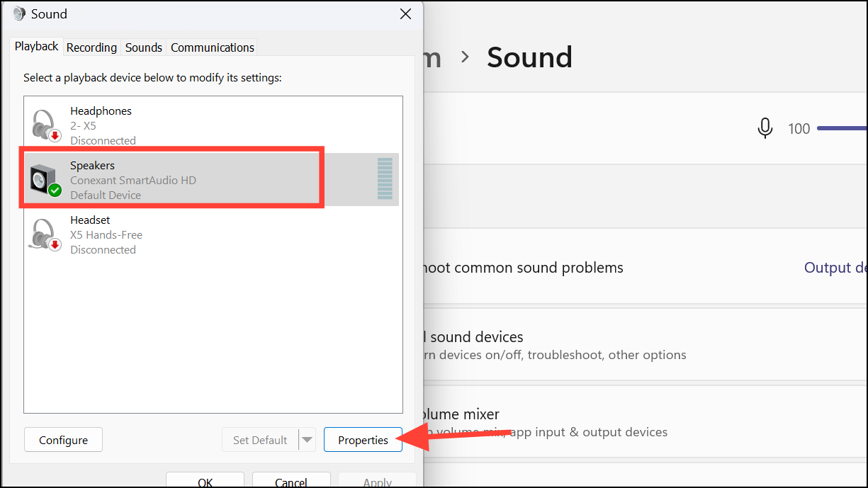Apply the current sound settings

(x=377, y=481)
